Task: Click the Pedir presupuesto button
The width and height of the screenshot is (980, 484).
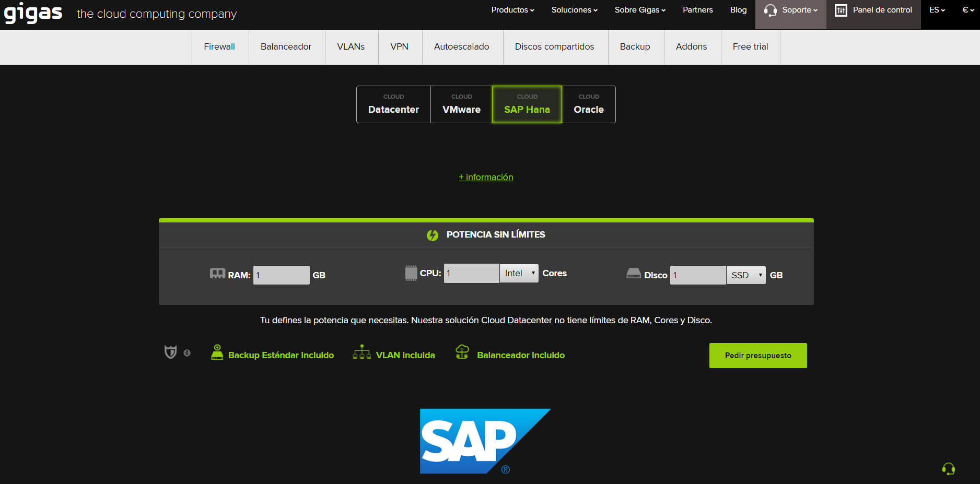Action: 758,356
